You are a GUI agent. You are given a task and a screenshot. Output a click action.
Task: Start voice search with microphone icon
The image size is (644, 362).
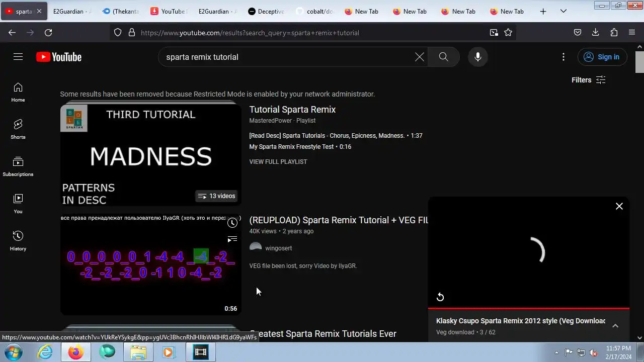point(478,57)
